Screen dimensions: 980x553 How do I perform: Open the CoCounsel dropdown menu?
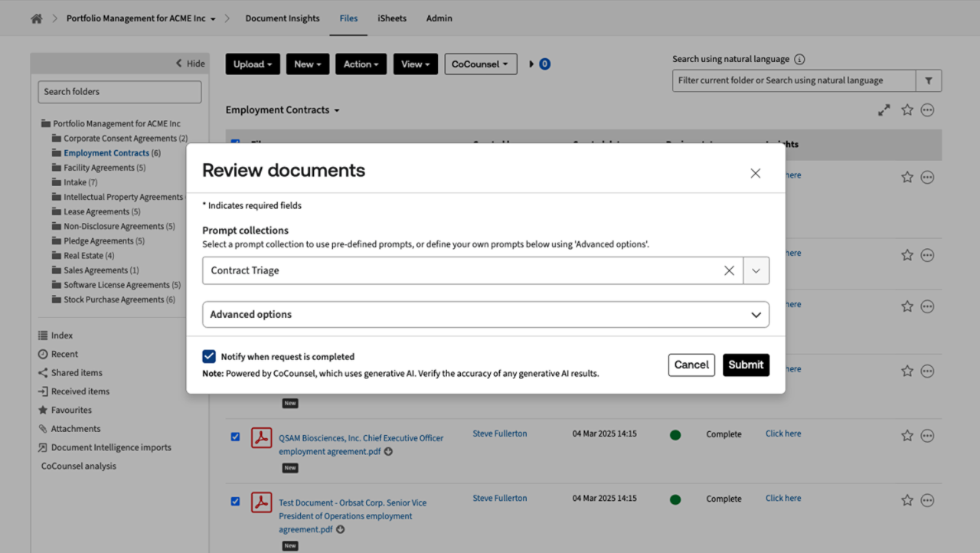480,64
